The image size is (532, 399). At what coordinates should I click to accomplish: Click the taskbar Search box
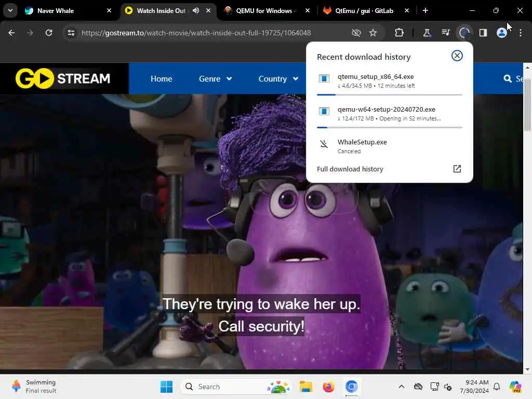click(236, 387)
